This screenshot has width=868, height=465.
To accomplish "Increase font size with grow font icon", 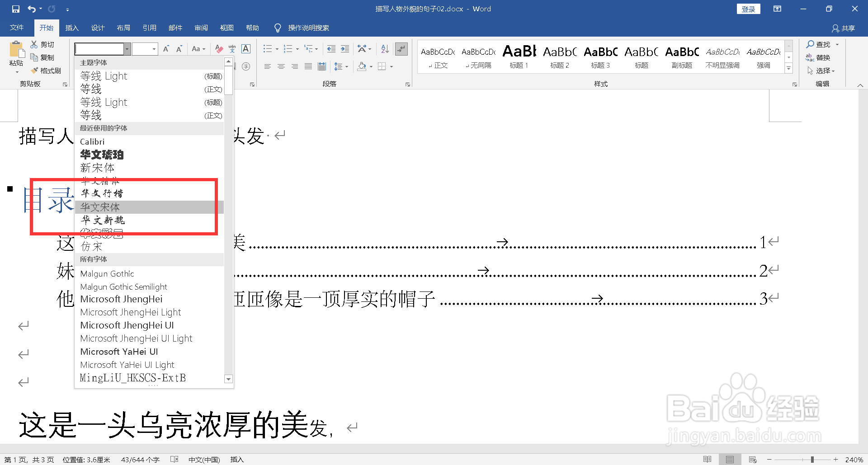I will point(166,49).
